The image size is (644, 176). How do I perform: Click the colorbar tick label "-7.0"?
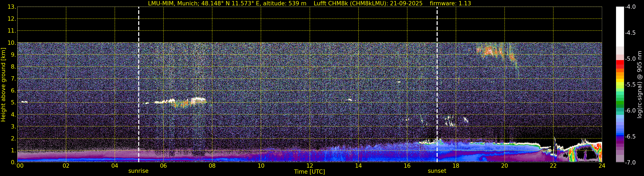coord(630,163)
